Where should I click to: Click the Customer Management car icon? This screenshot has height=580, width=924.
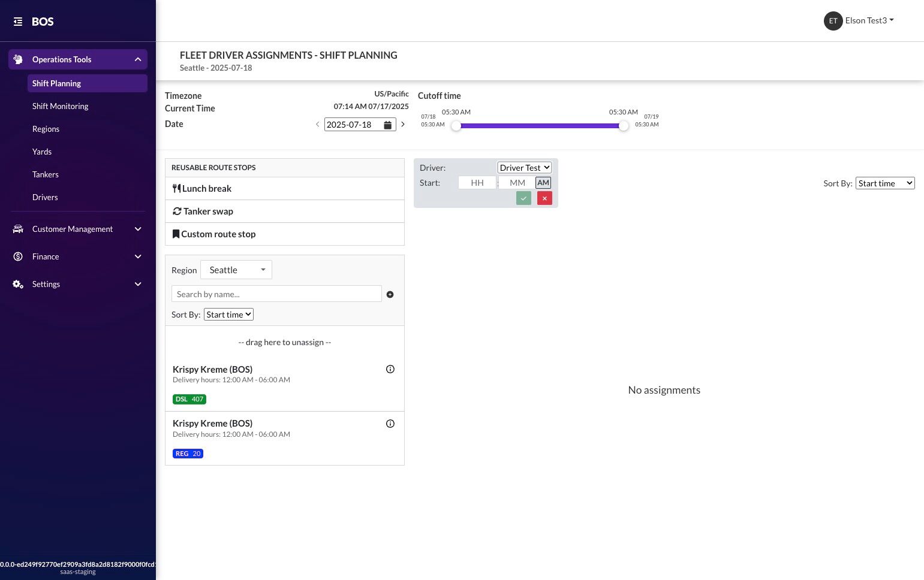tap(18, 229)
